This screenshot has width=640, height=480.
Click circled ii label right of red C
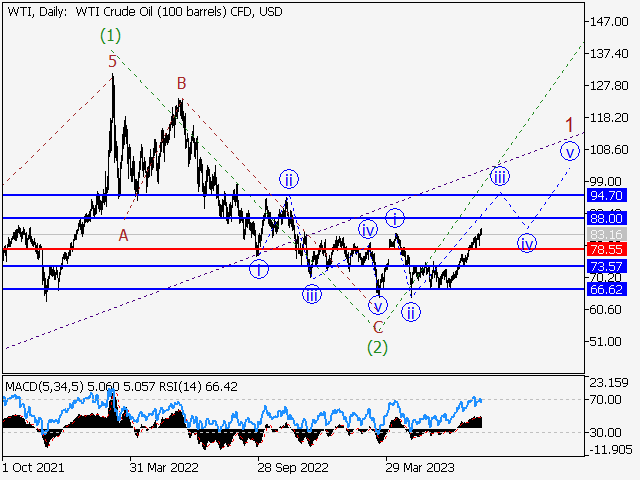tap(411, 312)
